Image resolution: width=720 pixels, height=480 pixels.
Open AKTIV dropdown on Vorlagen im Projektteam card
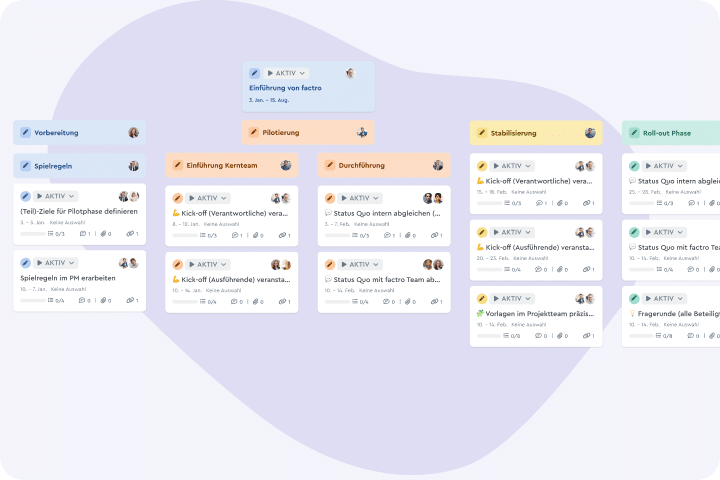click(x=512, y=299)
